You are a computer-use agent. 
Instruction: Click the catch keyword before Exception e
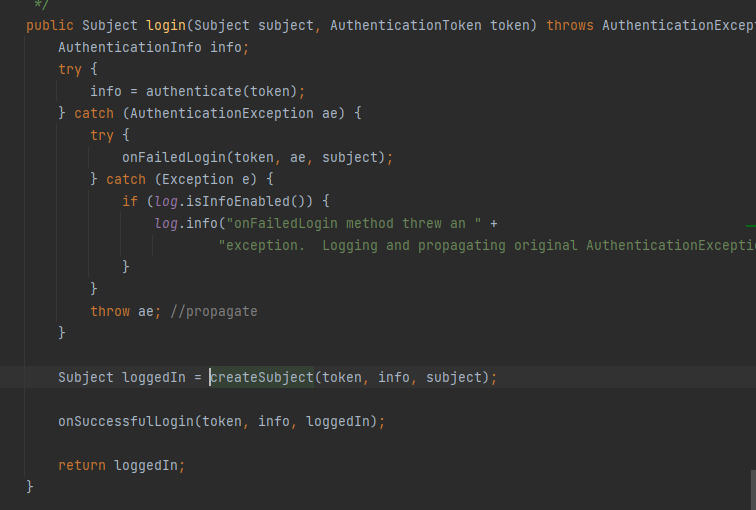click(126, 179)
